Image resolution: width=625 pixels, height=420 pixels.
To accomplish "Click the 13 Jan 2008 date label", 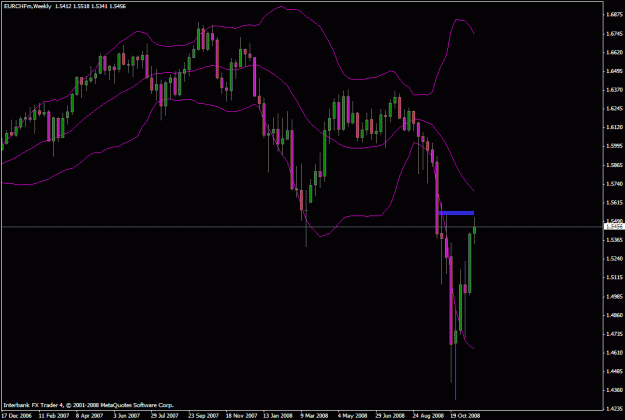I will point(278,416).
